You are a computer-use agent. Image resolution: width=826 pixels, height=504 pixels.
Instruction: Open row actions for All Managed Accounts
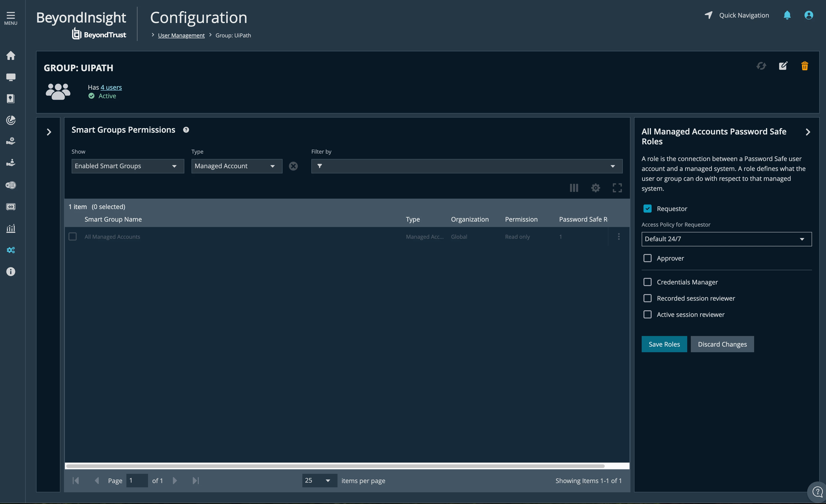tap(619, 237)
